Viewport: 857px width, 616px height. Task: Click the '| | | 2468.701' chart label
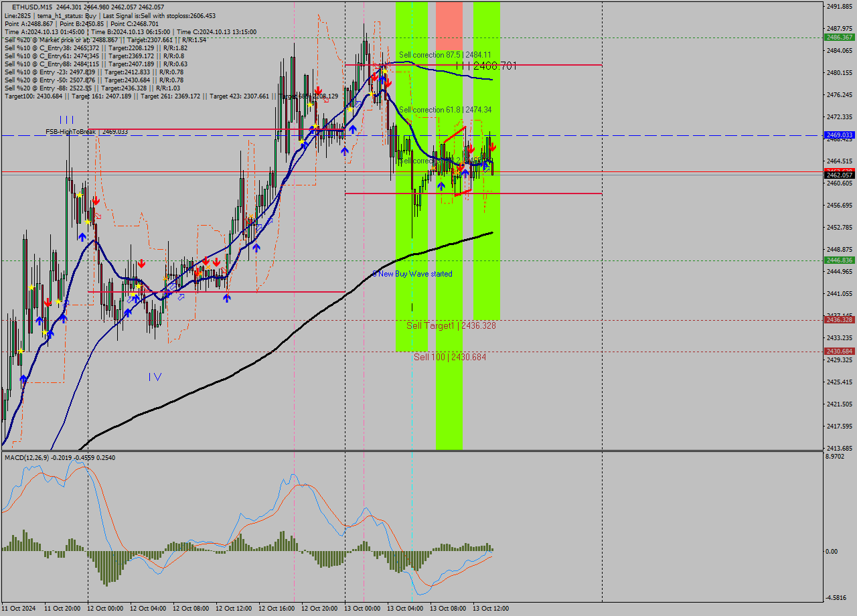tap(486, 66)
